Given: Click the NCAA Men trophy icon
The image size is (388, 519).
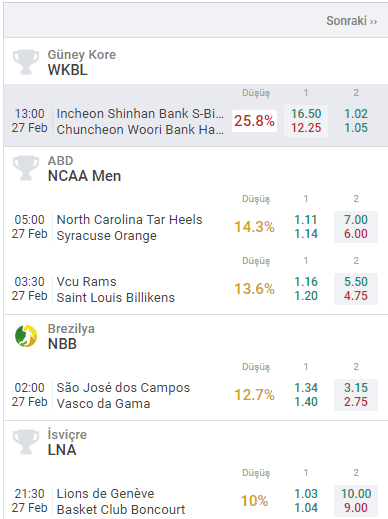Looking at the screenshot, I should (26, 168).
